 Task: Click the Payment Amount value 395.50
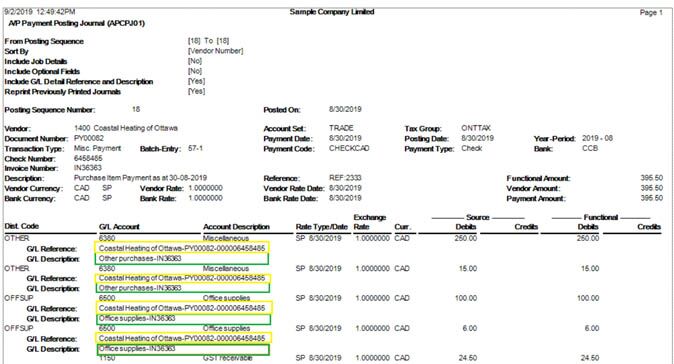pyautogui.click(x=652, y=198)
